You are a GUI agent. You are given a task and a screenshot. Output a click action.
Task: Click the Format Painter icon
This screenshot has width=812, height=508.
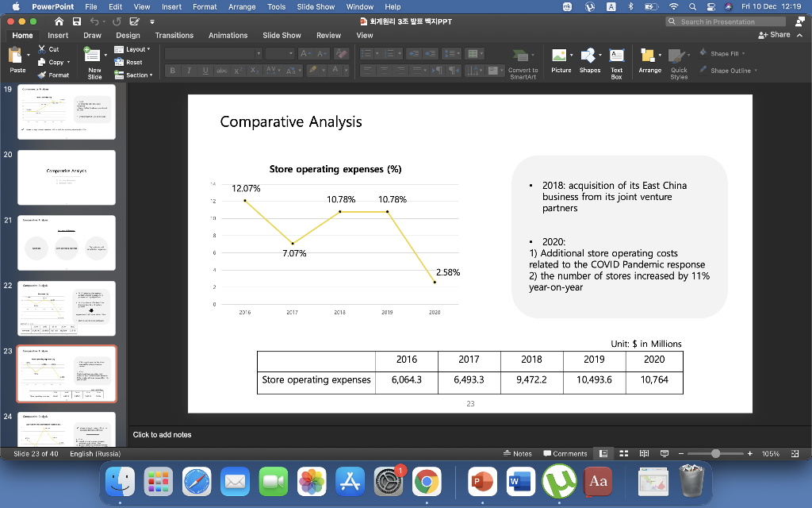coord(53,75)
